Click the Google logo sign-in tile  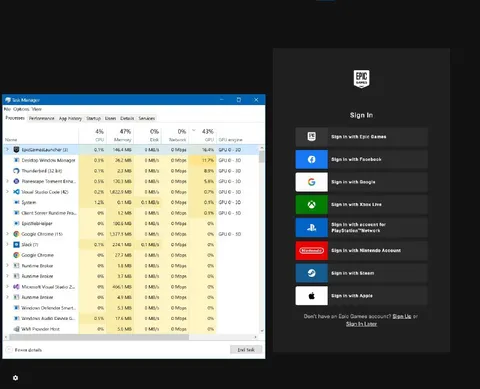[x=311, y=182]
